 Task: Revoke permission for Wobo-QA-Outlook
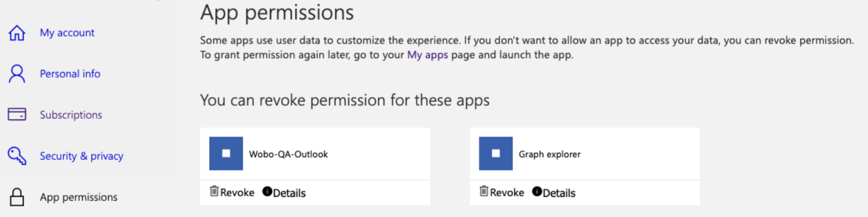click(237, 192)
